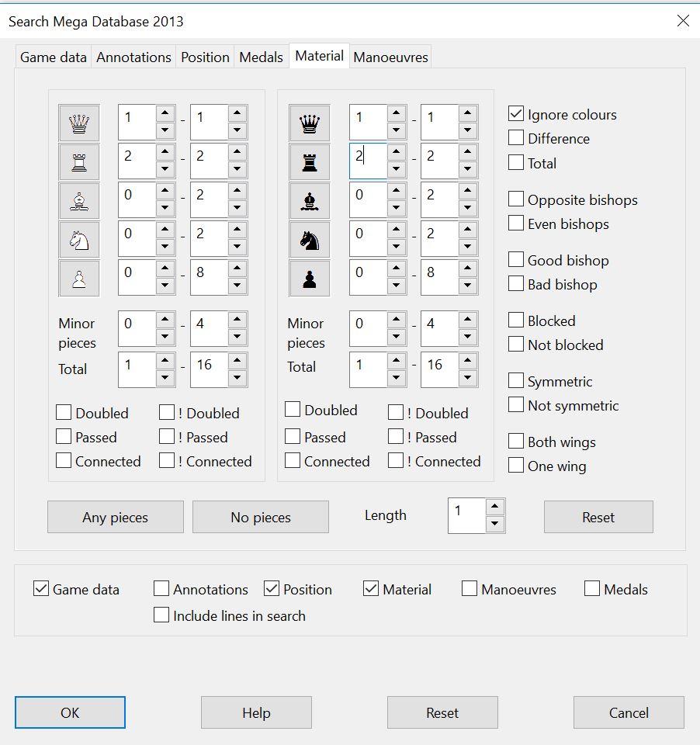Click the Any pieces button
The height and width of the screenshot is (745, 700).
click(x=116, y=517)
